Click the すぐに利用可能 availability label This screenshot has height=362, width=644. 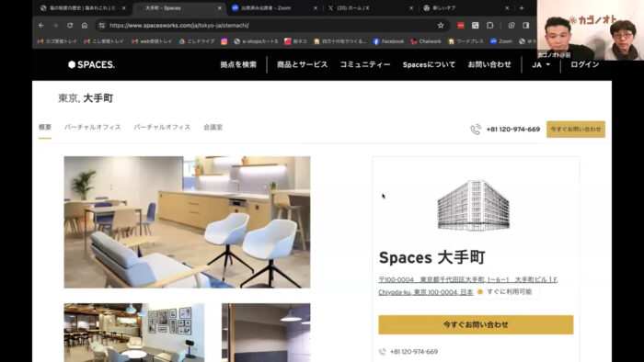click(x=510, y=292)
